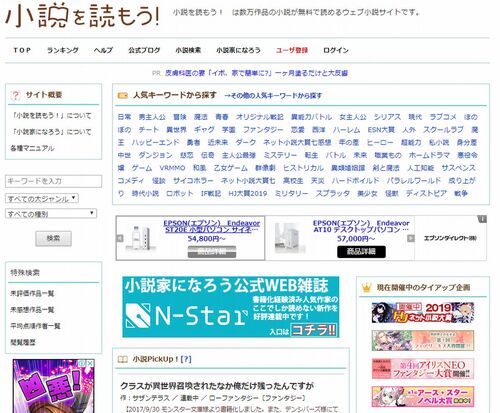Click the info icon on the Epson ad corner
The image size is (500, 413).
pos(482,219)
